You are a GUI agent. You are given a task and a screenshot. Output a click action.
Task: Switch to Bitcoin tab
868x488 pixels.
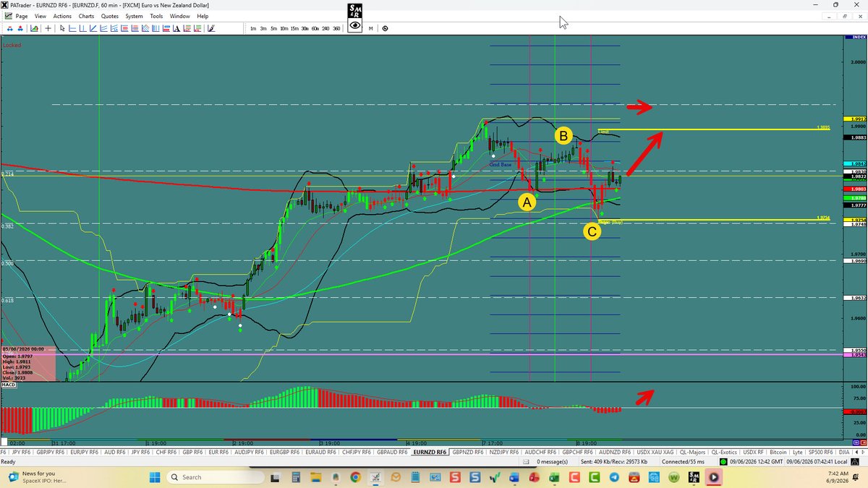coord(777,452)
